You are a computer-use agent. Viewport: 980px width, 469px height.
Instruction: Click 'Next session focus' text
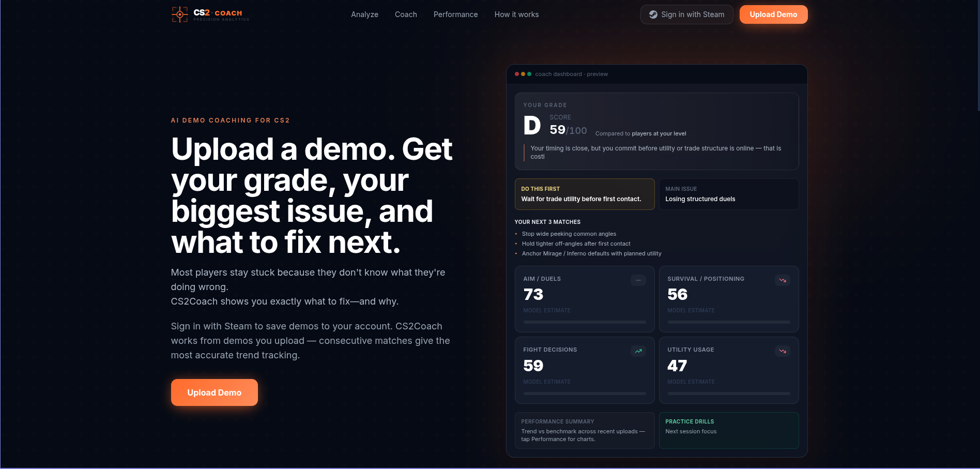691,431
